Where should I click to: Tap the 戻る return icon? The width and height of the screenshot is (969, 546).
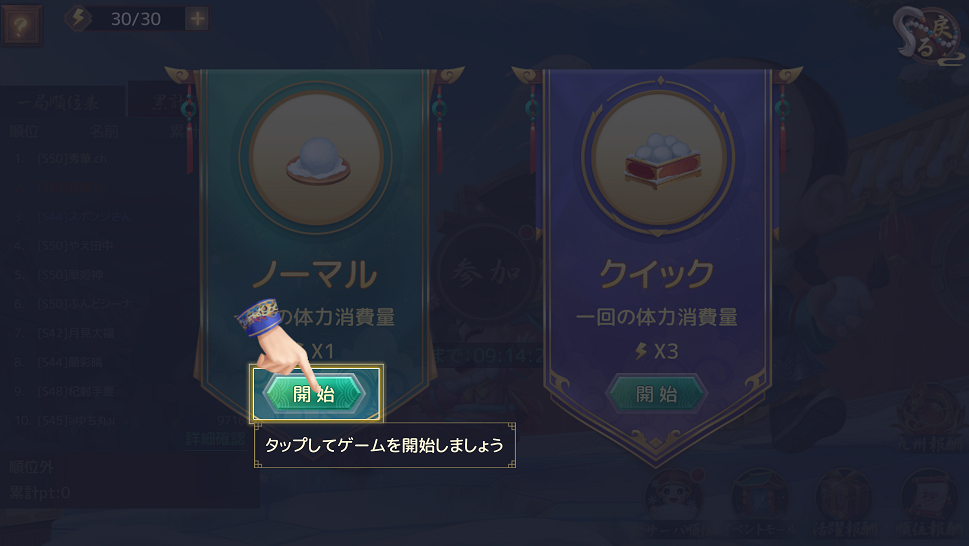(x=929, y=37)
